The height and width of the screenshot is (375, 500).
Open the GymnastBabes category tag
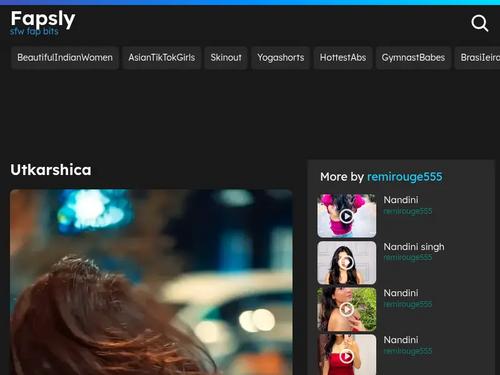(413, 58)
